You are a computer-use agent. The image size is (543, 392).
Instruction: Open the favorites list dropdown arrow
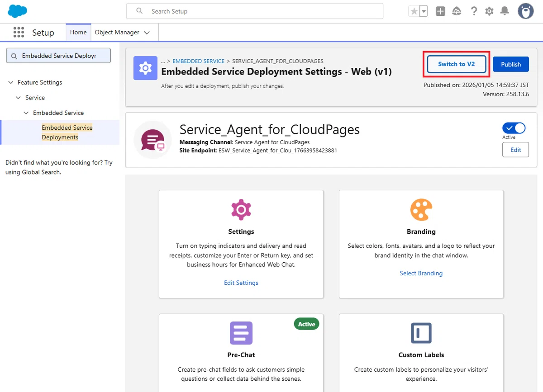coord(424,11)
